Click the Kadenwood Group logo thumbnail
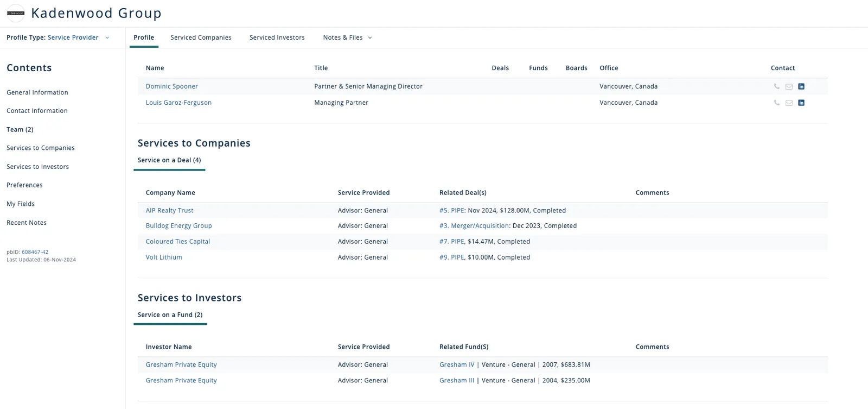This screenshot has width=868, height=409. [16, 13]
